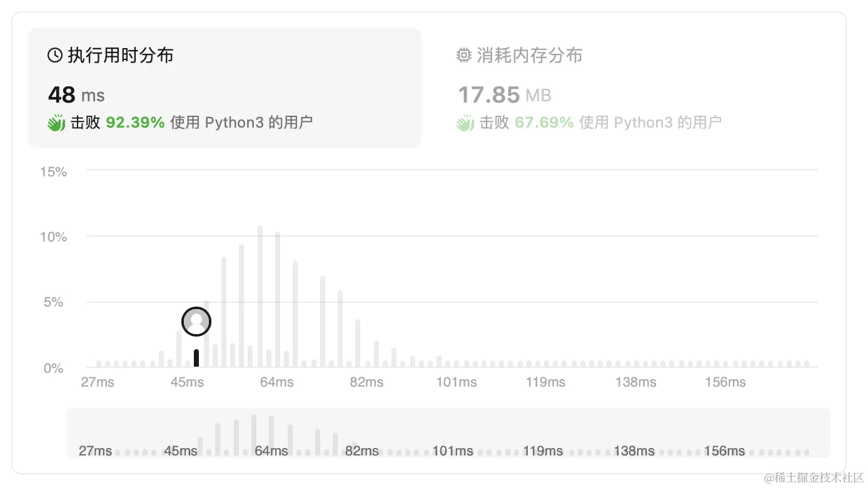Click the 92.39% beat percentage text
Screen dimensions: 868x488
click(x=135, y=123)
